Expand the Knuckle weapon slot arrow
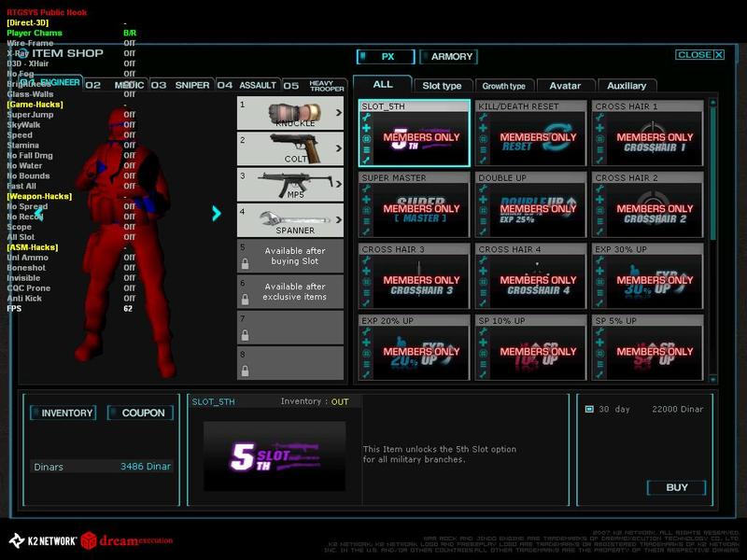The height and width of the screenshot is (560, 747). pyautogui.click(x=337, y=114)
